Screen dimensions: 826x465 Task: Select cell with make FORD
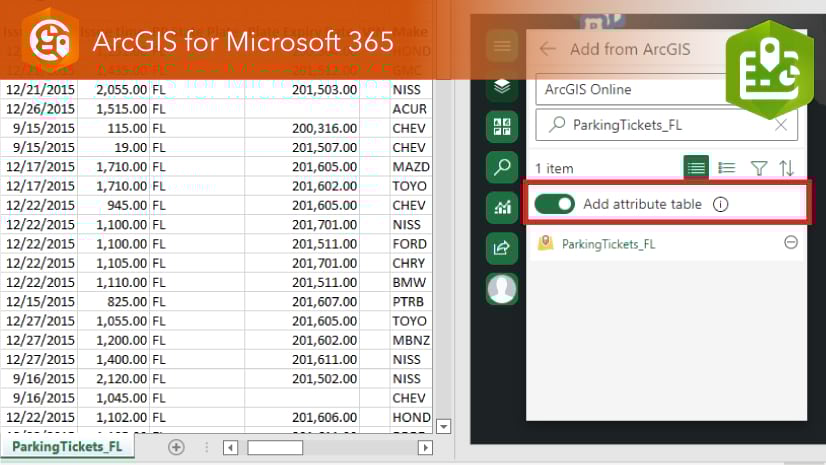pos(411,244)
